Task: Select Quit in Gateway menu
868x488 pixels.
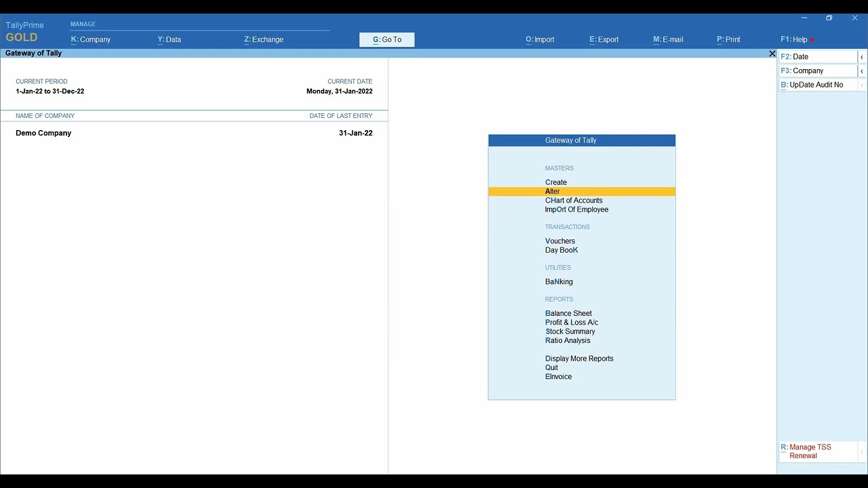Action: pos(551,368)
